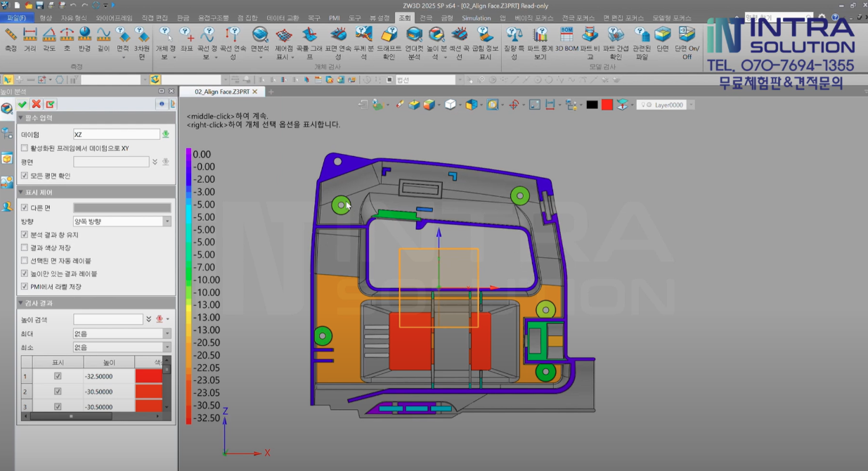Open the 단면 (Section) tool

662,39
